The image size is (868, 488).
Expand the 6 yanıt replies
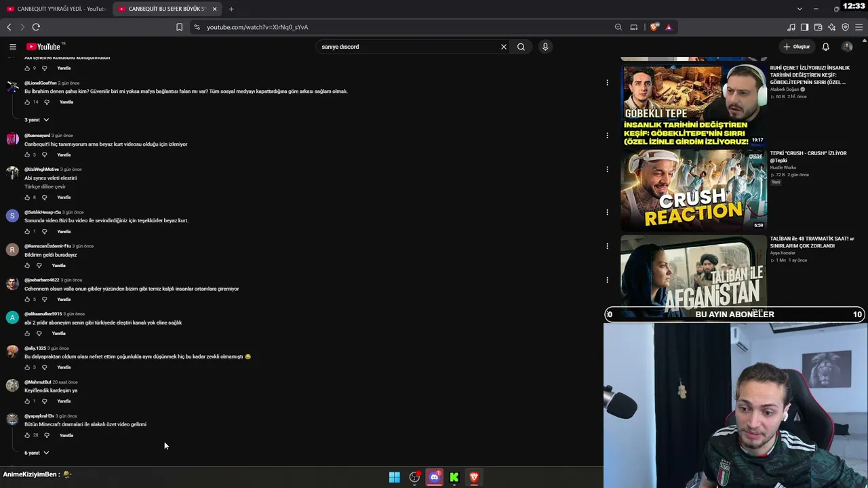[x=37, y=453]
